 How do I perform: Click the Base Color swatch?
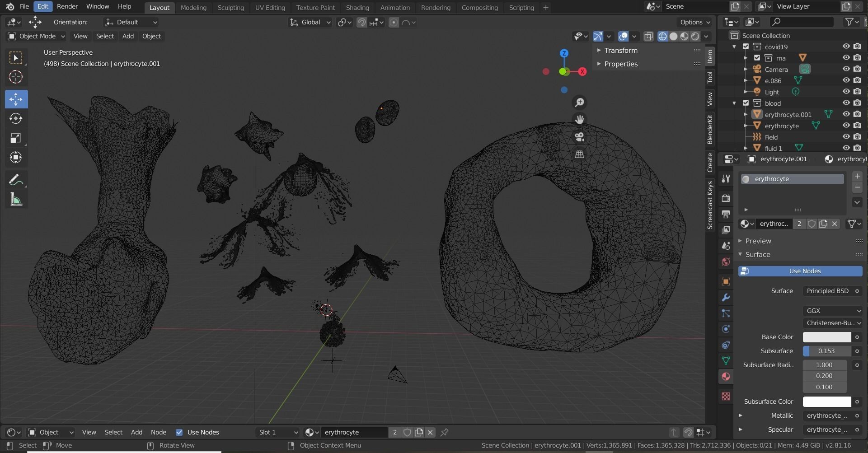click(827, 337)
